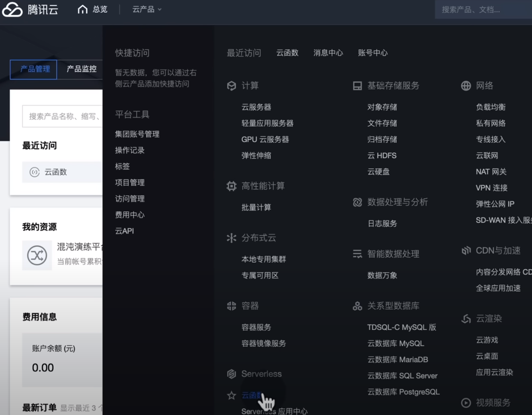Viewport: 532px width, 415px height.
Task: Open 日志服务 product
Action: [x=382, y=224]
